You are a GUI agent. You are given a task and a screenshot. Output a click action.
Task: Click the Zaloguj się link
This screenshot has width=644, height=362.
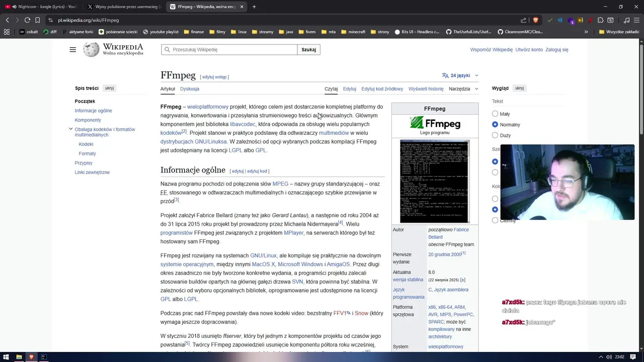click(x=557, y=50)
